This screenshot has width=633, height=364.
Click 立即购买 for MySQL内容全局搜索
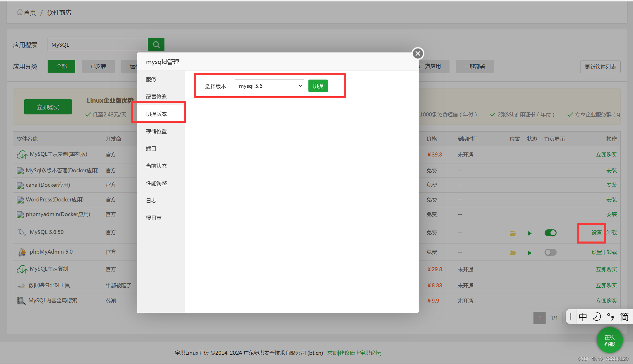point(606,301)
